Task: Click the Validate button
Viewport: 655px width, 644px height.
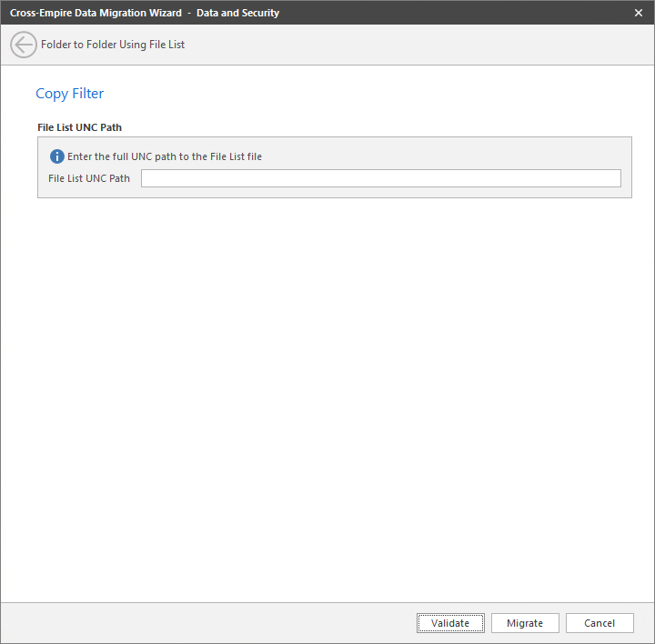Action: tap(450, 623)
